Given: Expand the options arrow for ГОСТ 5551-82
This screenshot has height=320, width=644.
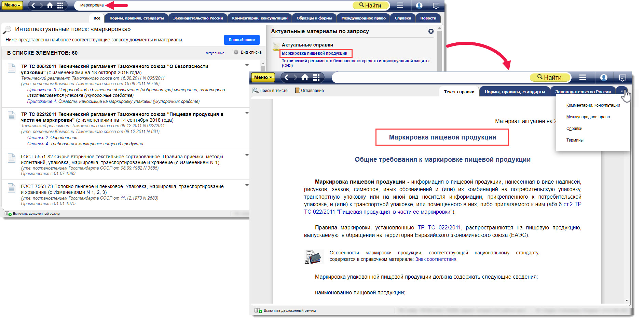Looking at the screenshot, I should tap(247, 155).
